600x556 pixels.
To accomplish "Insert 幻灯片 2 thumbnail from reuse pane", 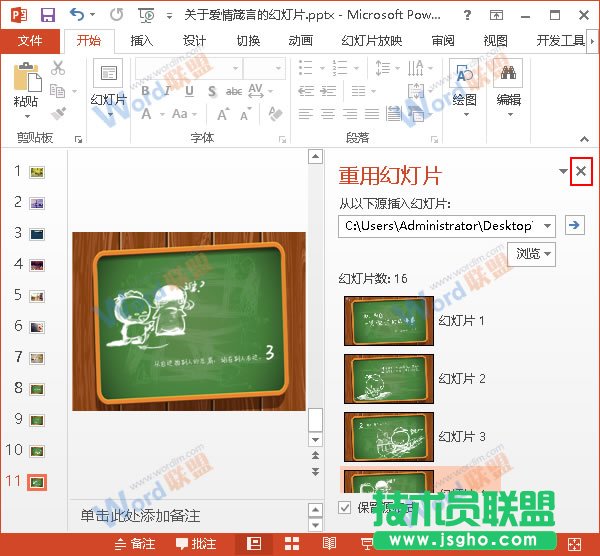I will click(x=389, y=379).
